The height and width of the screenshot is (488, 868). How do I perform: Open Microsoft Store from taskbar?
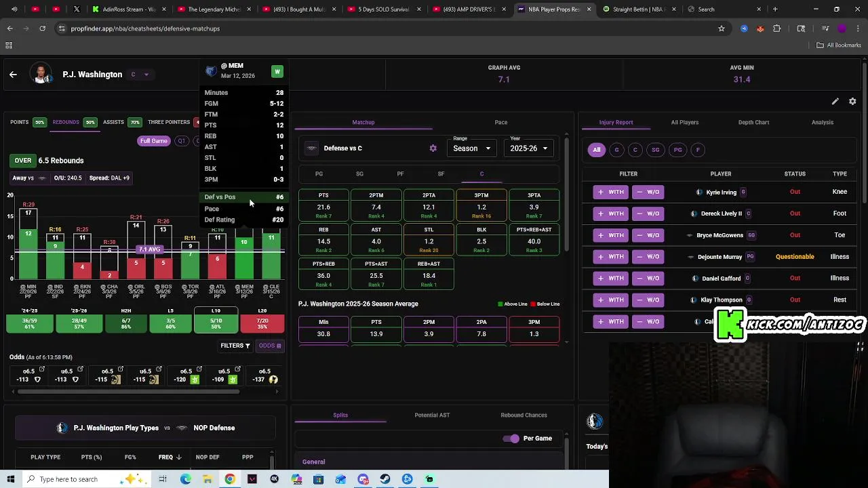[319, 479]
